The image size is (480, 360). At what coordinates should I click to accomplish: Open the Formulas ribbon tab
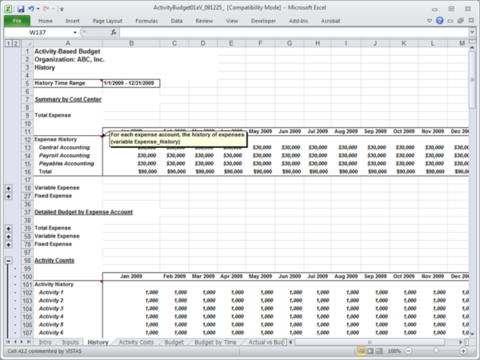[x=146, y=21]
